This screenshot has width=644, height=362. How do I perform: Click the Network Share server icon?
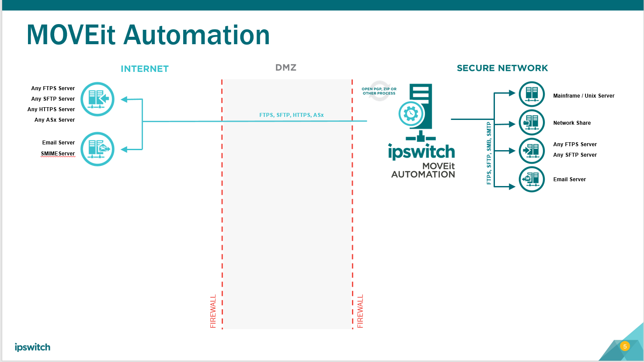click(532, 123)
